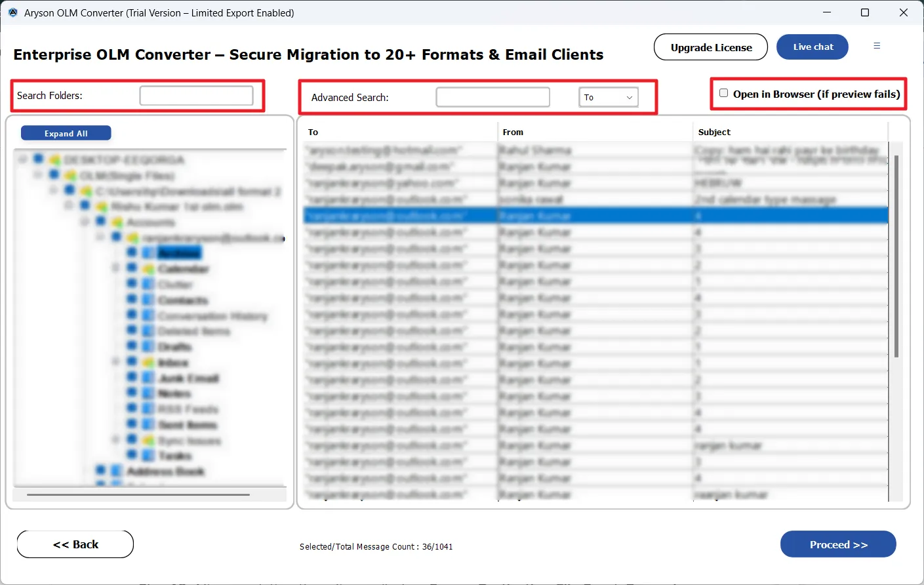Click the Sent Items folder icon
Screen dimensions: 924x585
pos(148,424)
